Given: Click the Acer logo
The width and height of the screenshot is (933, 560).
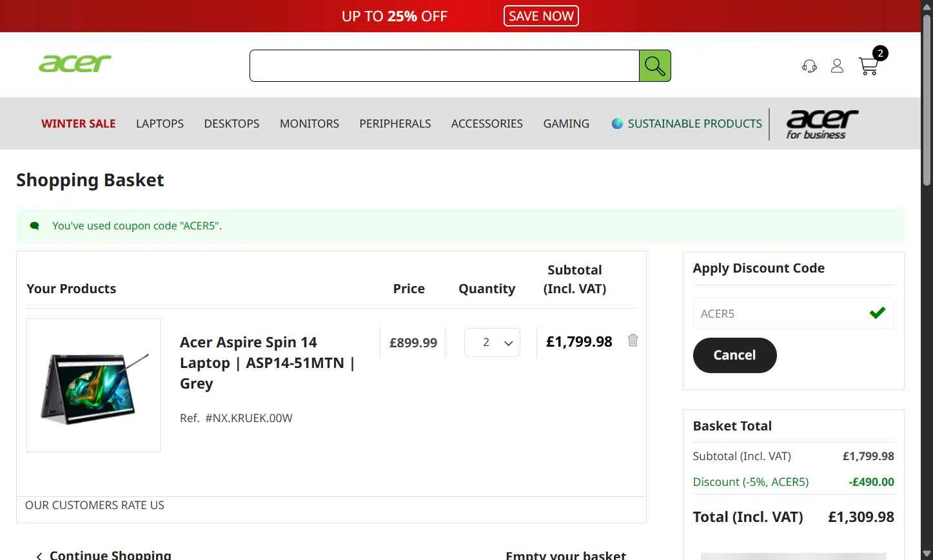Looking at the screenshot, I should [75, 63].
